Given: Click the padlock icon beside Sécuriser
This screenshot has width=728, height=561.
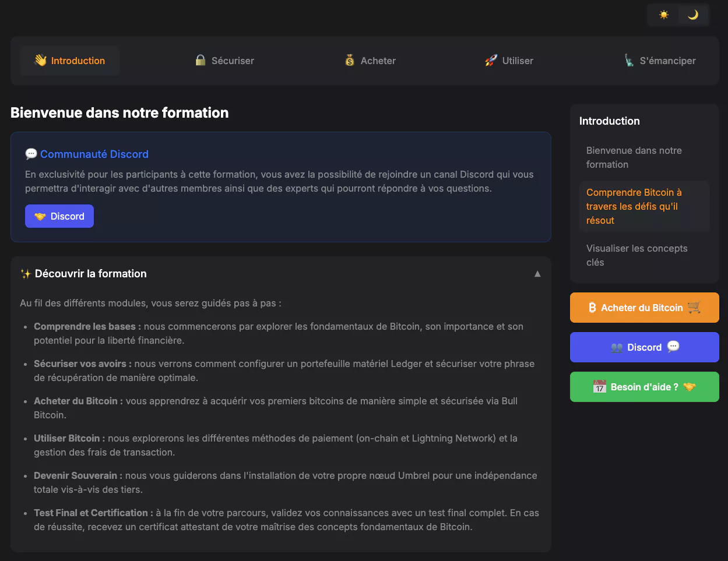Looking at the screenshot, I should (201, 61).
